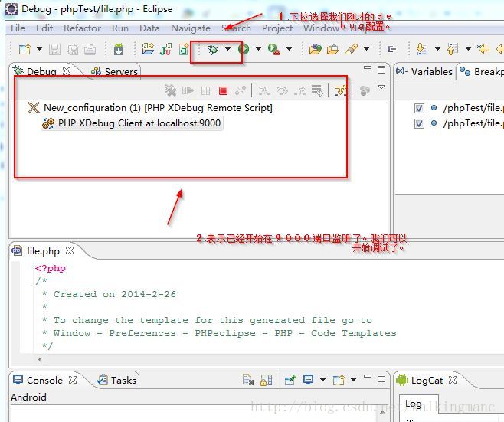Open the Run menu
Screen dimensions: 504x422
tap(120, 28)
